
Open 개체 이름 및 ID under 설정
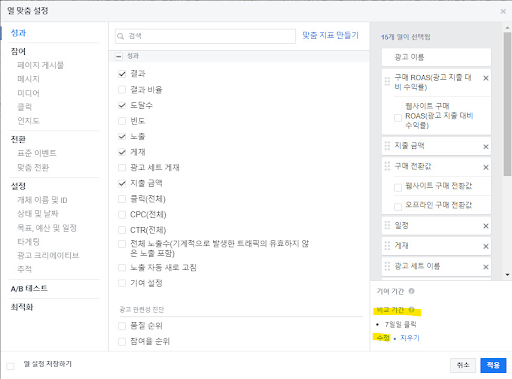click(x=42, y=200)
